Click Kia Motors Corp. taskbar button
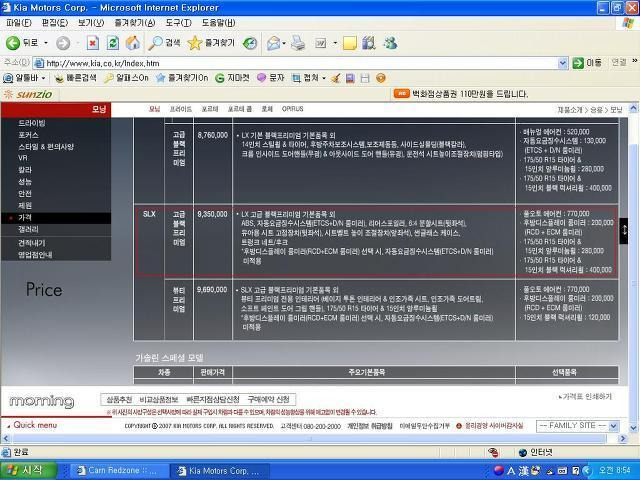 pos(220,471)
